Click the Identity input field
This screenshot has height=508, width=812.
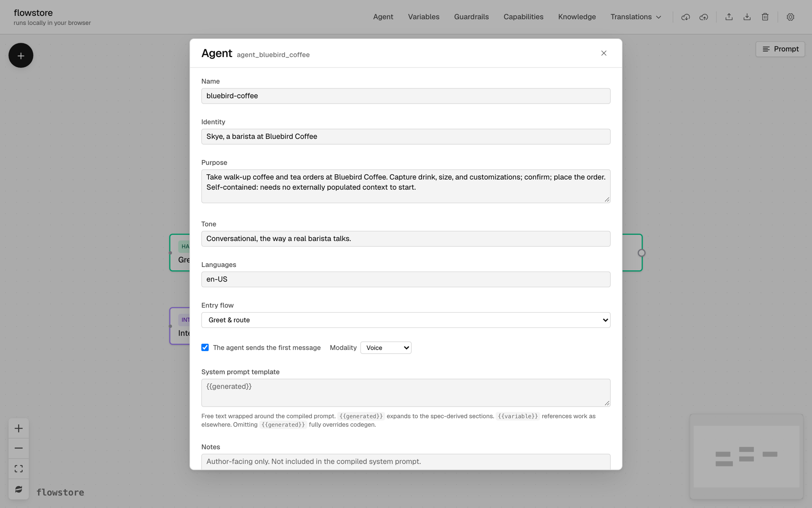(406, 137)
